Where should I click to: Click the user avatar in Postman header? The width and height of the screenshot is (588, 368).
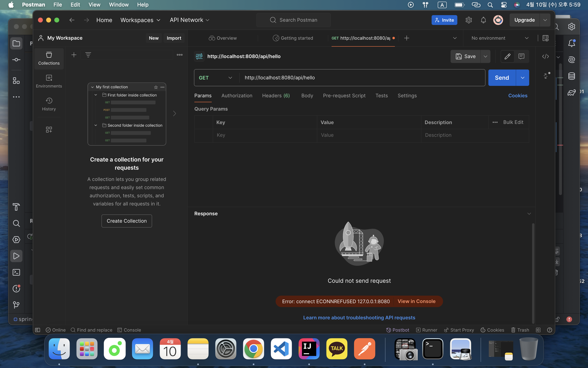[498, 20]
